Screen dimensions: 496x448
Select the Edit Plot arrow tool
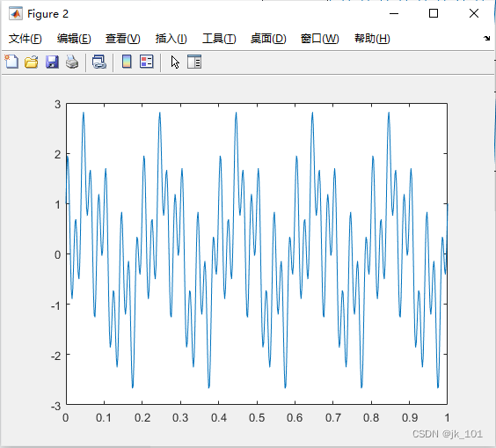[175, 62]
